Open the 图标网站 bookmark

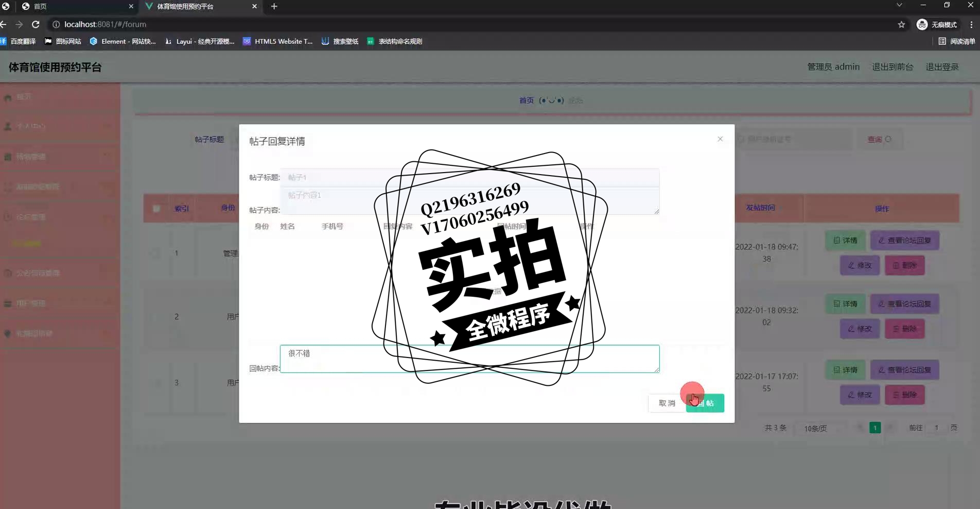coord(63,41)
